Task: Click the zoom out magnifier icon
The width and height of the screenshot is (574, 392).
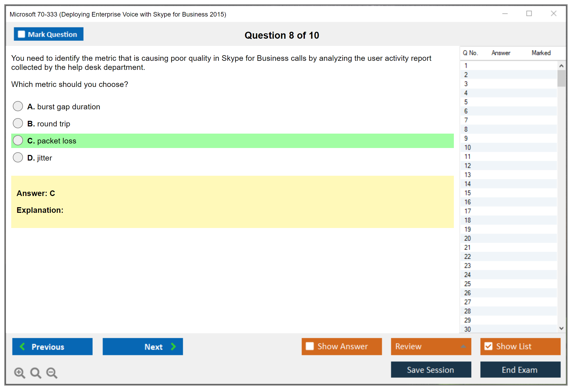Action: point(52,373)
